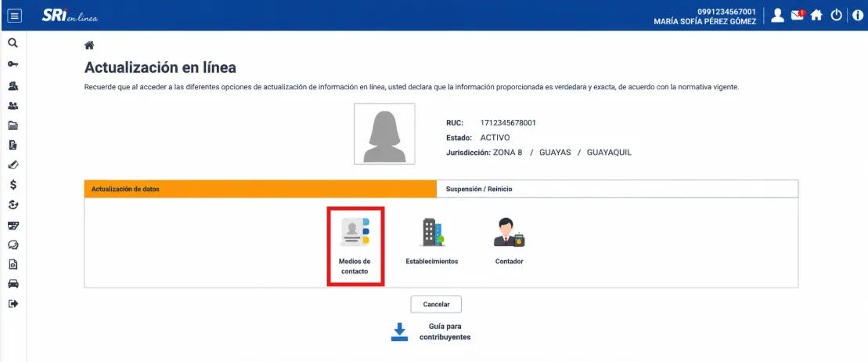Open the dollar sign sidebar icon

pos(13,185)
